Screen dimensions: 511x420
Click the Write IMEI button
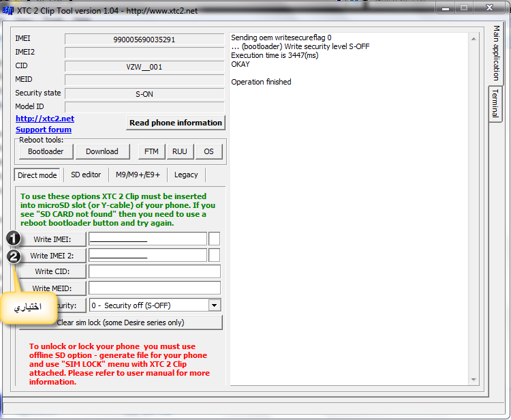point(52,239)
